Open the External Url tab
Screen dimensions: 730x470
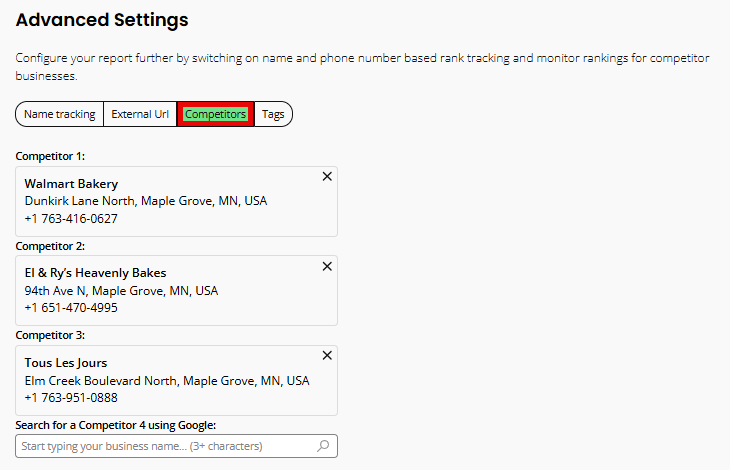pos(140,114)
